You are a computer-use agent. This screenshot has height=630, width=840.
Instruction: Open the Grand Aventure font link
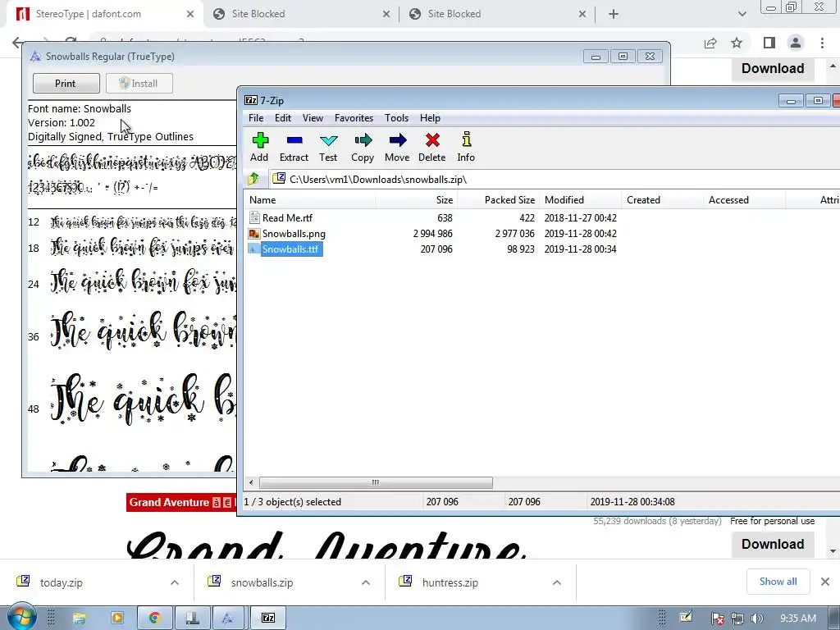coord(169,503)
